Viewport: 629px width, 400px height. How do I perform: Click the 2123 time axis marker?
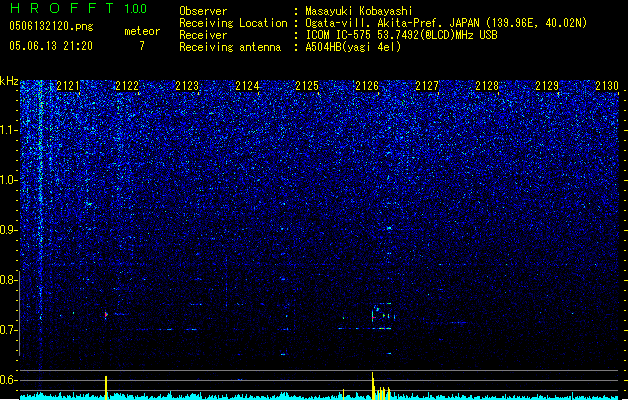(x=187, y=86)
